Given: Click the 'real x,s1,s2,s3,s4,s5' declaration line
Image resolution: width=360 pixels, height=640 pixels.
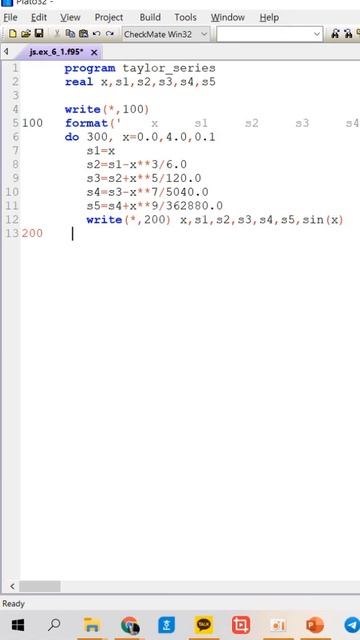Looking at the screenshot, I should 140,82.
